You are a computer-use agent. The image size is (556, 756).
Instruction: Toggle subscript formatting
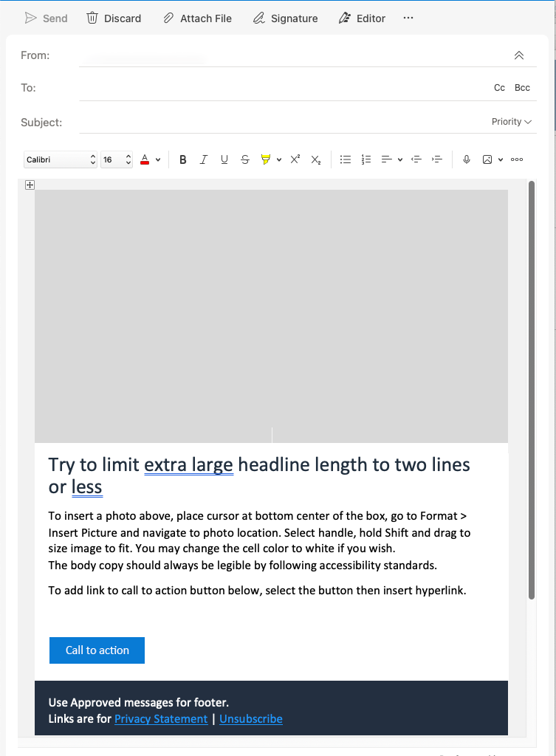pos(316,159)
